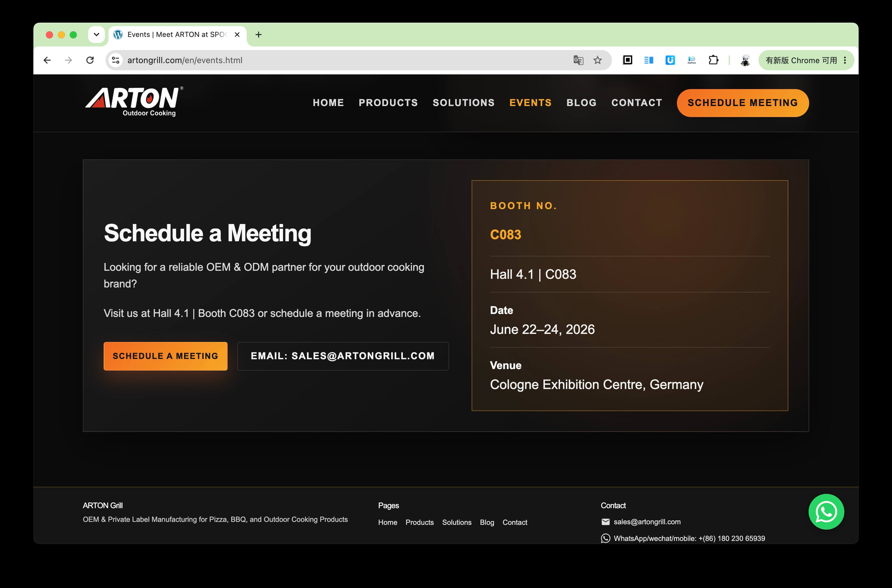Screen dimensions: 892x588
Task: Click the 'Hall 4.1 | C083' text
Action: (533, 274)
